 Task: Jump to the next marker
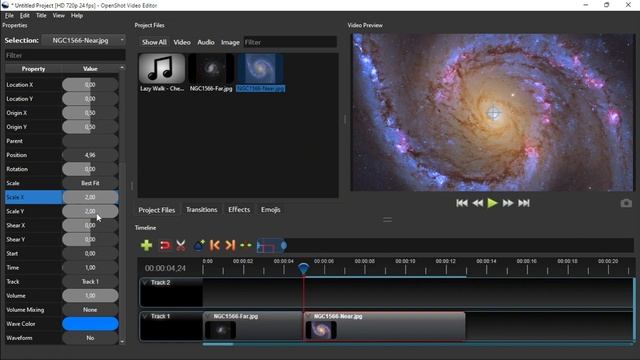[x=230, y=245]
